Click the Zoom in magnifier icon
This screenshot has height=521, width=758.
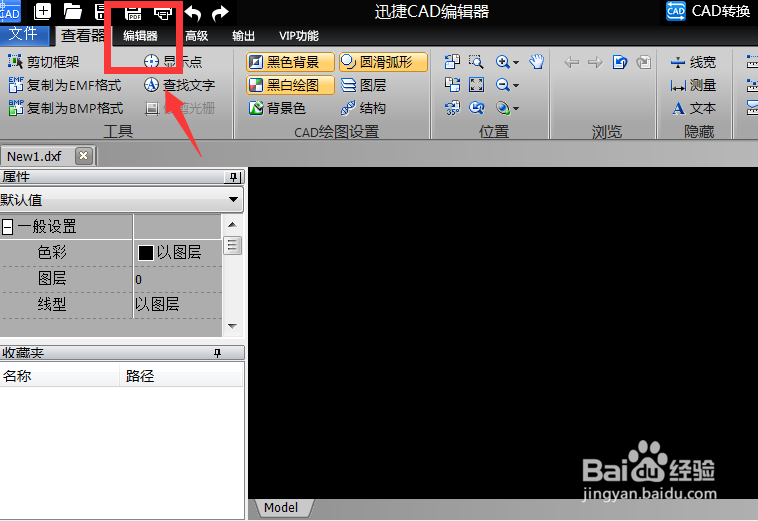(x=503, y=62)
